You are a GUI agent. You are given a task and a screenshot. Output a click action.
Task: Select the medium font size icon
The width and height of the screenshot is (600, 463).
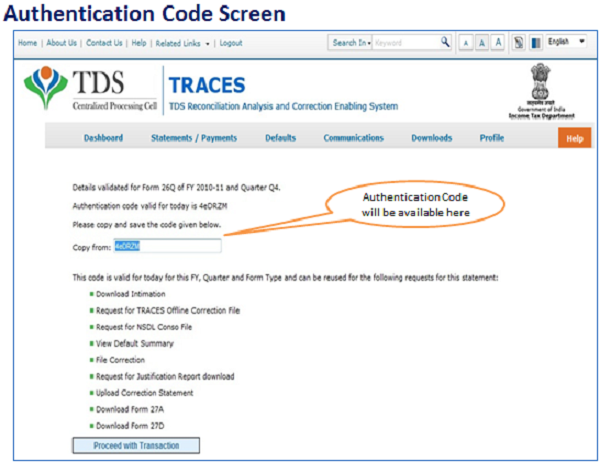[482, 44]
